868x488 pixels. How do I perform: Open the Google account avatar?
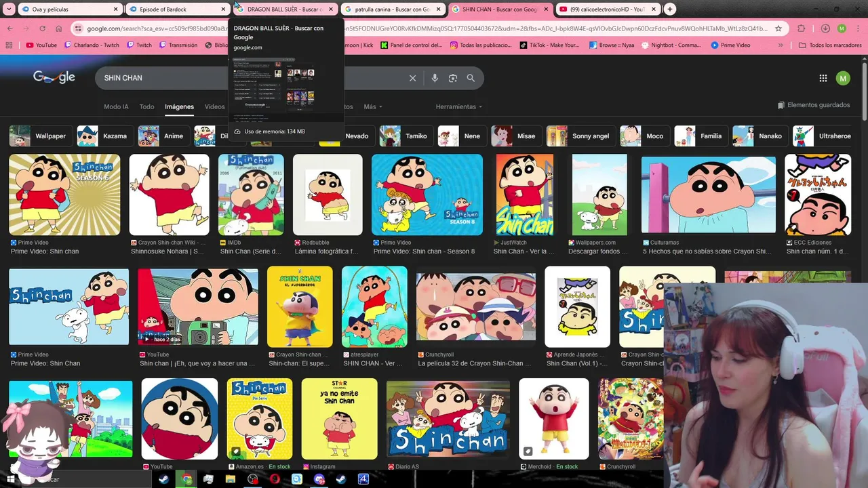tap(843, 78)
